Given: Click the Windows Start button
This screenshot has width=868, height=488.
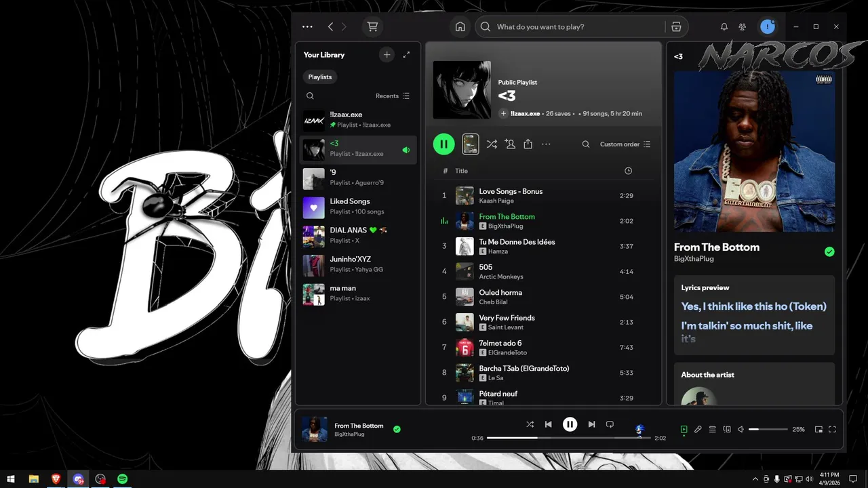Looking at the screenshot, I should pos(11,479).
